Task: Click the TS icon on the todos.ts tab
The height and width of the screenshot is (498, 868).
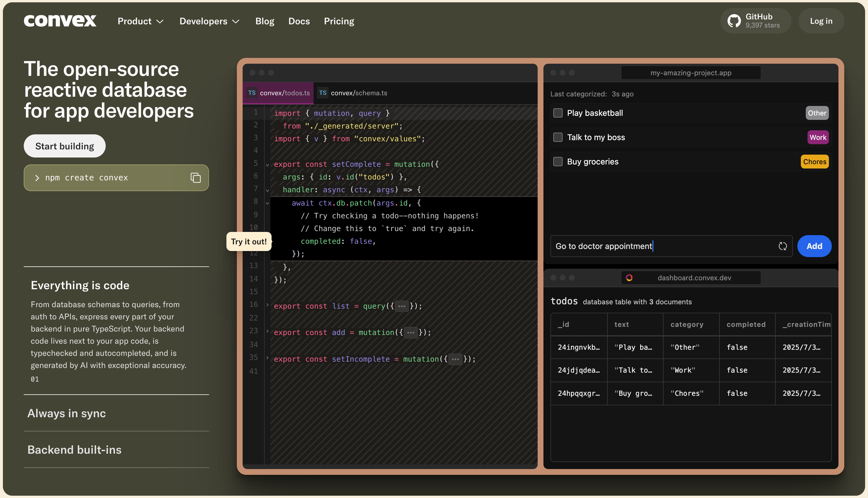Action: (252, 93)
